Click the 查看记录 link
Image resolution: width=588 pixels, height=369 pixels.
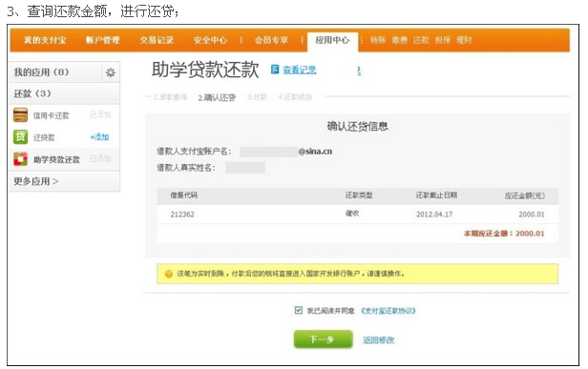click(300, 70)
